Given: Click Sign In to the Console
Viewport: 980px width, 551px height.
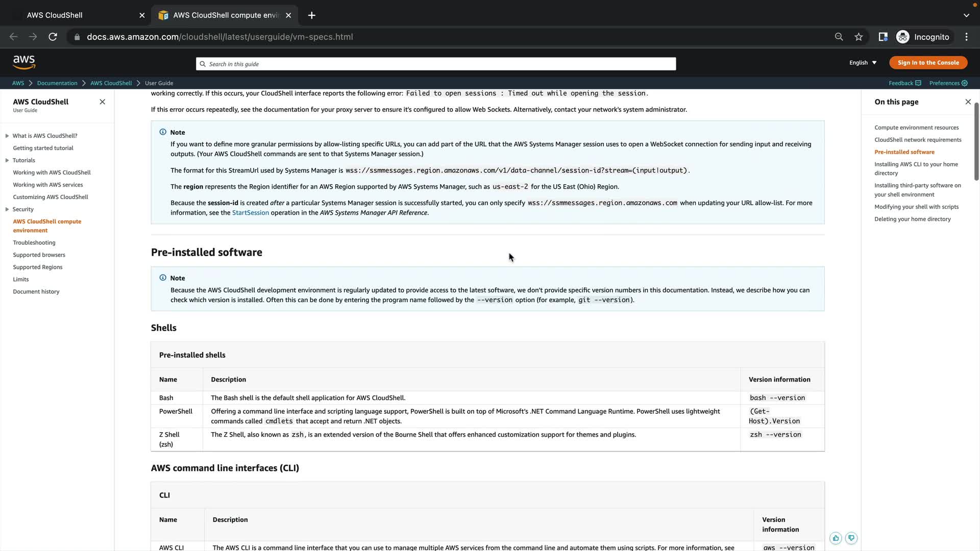Looking at the screenshot, I should point(928,63).
